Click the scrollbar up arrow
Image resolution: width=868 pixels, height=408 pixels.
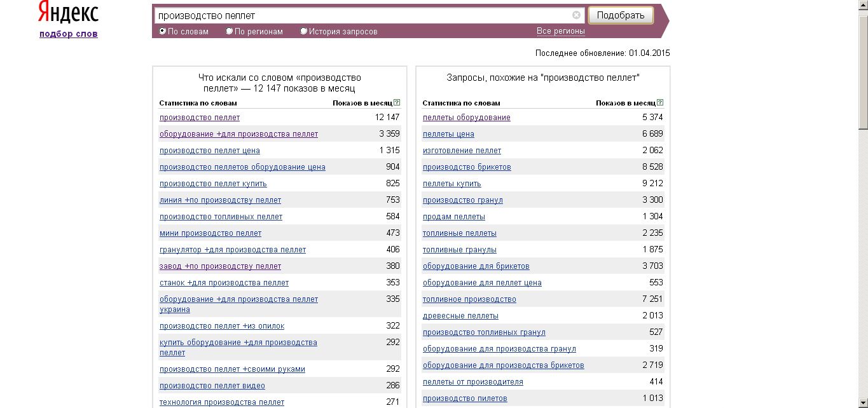point(863,4)
